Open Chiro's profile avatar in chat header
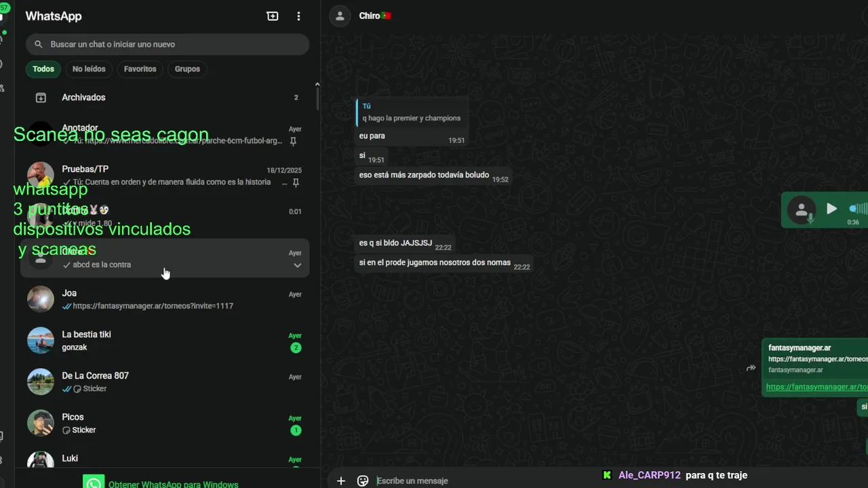This screenshot has width=868, height=488. tap(340, 16)
